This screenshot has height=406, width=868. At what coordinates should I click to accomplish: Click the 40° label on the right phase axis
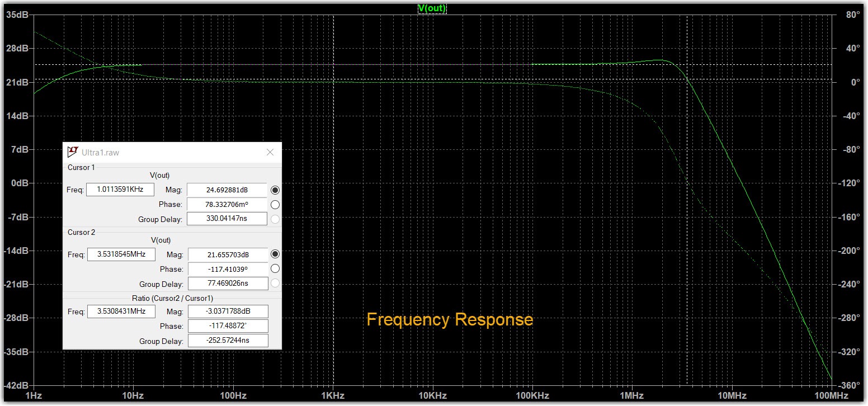pyautogui.click(x=852, y=49)
